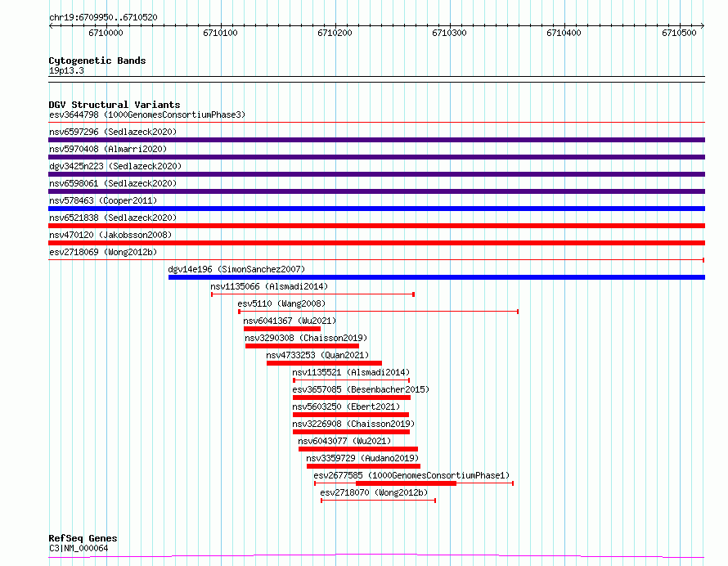Click the 6710200 ruler position

(x=335, y=33)
